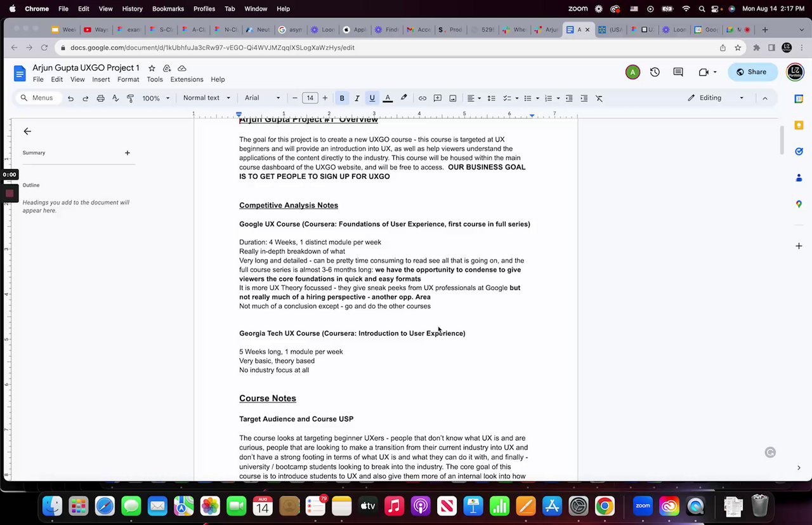This screenshot has height=525, width=812.
Task: Click font size field showing 14
Action: (310, 98)
